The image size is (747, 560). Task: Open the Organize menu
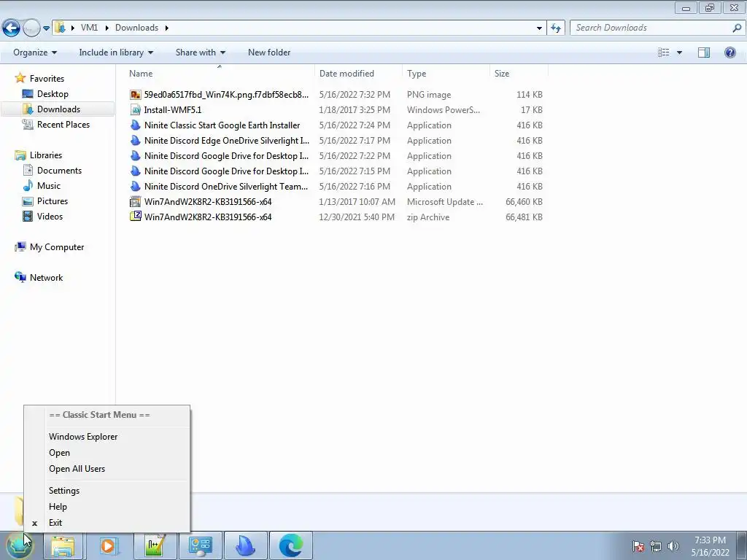pos(35,52)
